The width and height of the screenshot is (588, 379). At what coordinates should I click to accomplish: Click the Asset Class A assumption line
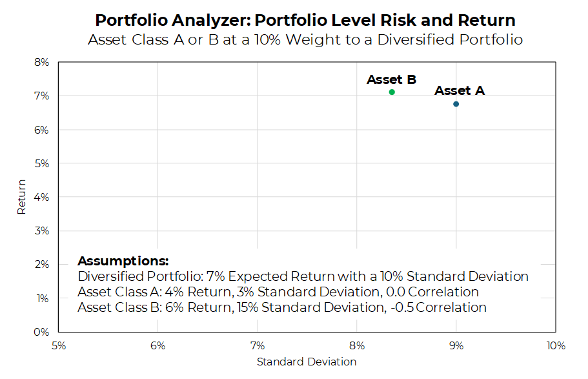point(278,292)
